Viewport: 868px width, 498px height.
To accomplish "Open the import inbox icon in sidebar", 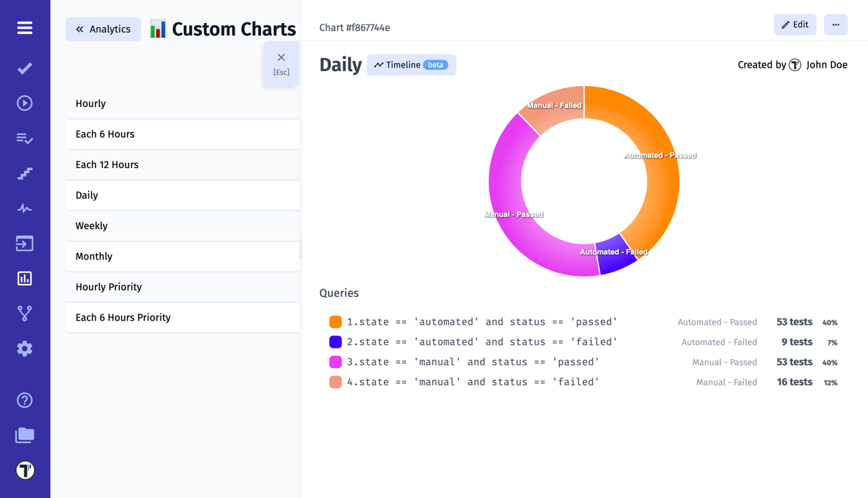I will 24,243.
